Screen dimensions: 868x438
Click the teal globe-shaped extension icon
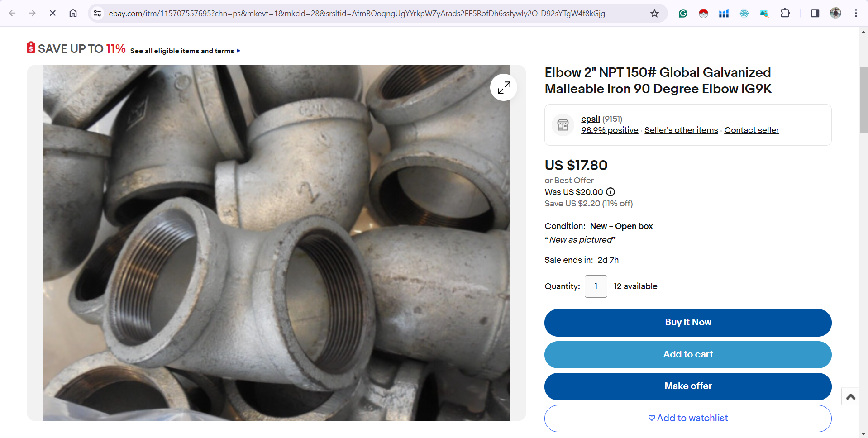744,13
